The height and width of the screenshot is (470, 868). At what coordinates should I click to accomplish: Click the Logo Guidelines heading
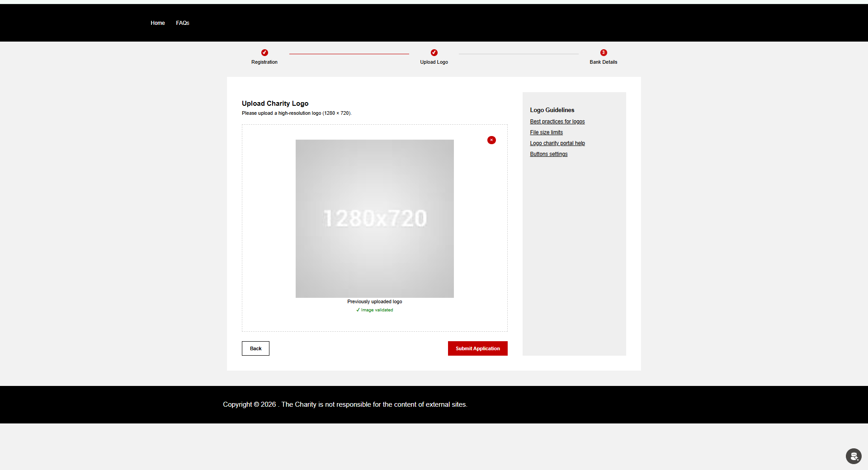point(552,110)
